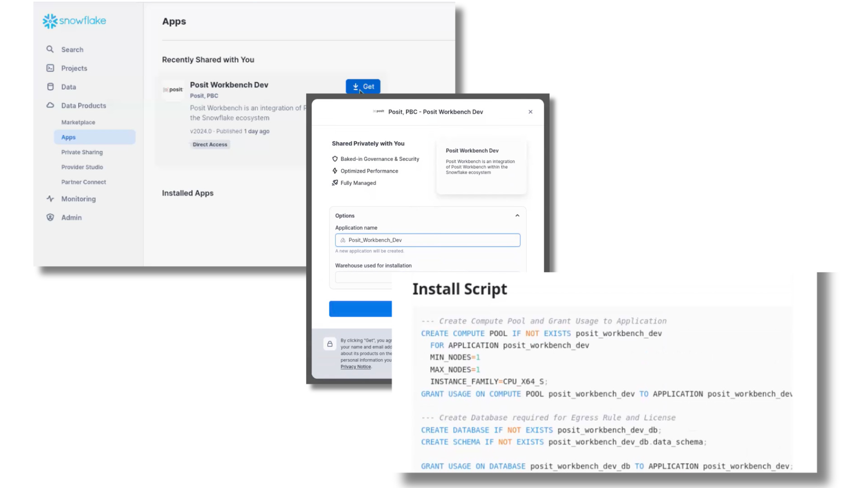This screenshot has width=868, height=488.
Task: Click the "MAX_NODES=1" line
Action: pyautogui.click(x=455, y=370)
